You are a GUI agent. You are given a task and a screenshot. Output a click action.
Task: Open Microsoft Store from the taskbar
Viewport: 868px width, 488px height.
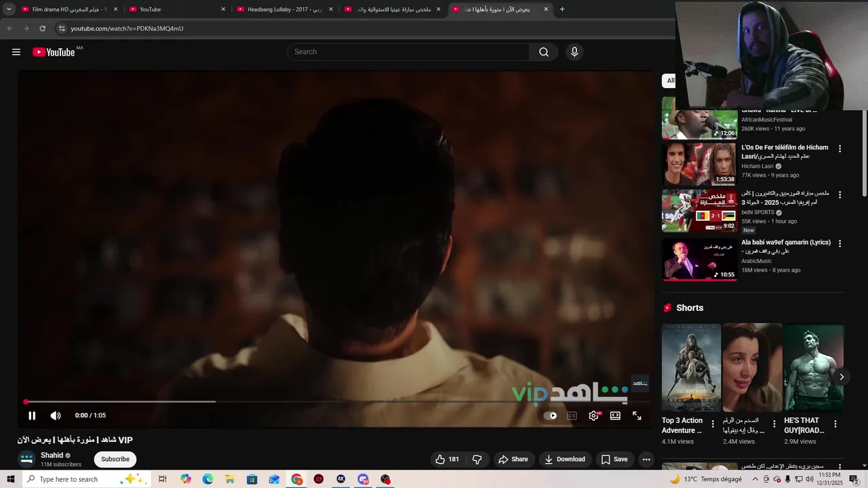(252, 479)
